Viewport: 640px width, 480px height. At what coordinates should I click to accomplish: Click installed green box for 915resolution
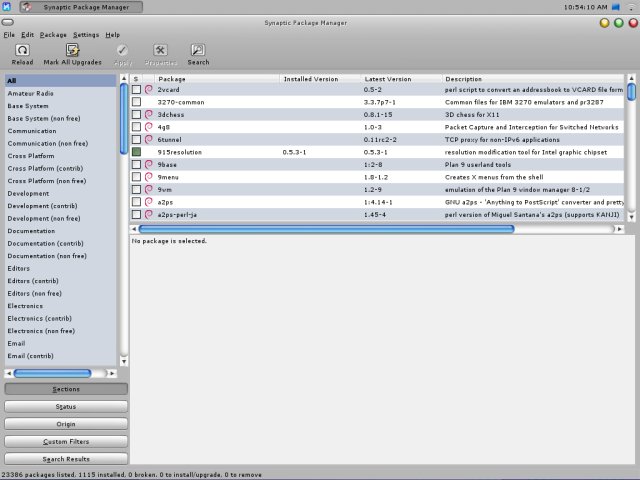tap(136, 152)
